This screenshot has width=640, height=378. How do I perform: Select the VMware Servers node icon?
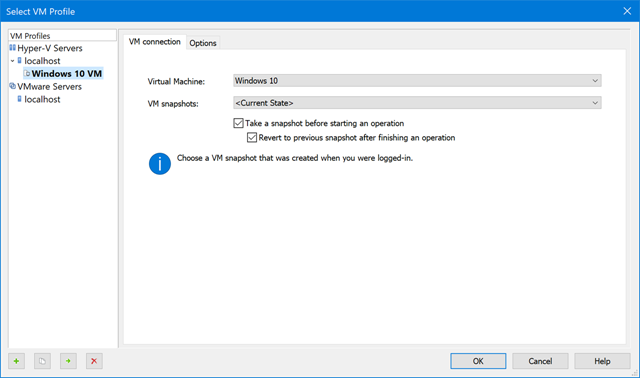pos(13,86)
